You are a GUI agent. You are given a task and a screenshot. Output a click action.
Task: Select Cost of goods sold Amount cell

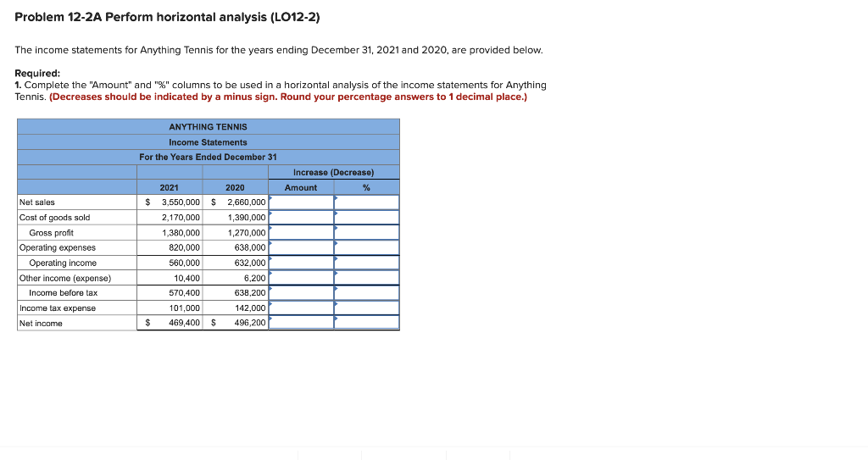tap(301, 218)
